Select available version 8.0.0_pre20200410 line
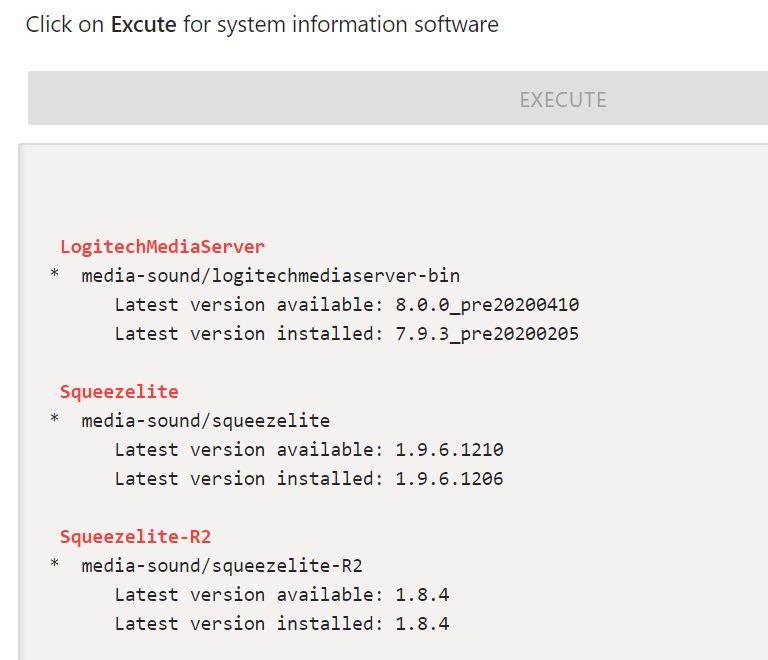This screenshot has height=660, width=768. pyautogui.click(x=347, y=305)
